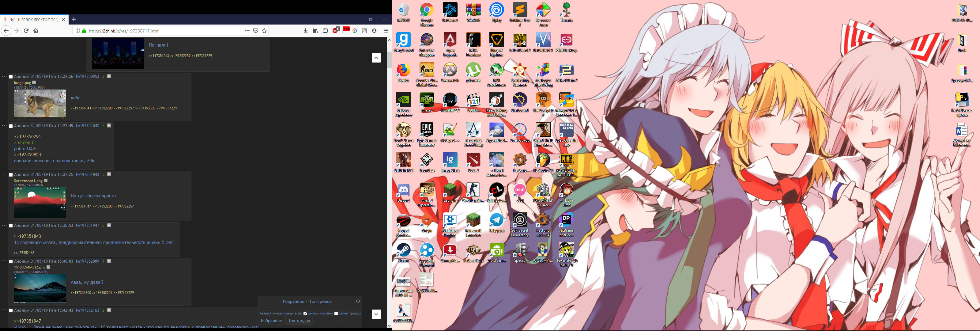Tick checkbox of post №197350953
This screenshot has width=980, height=331.
pos(11,77)
